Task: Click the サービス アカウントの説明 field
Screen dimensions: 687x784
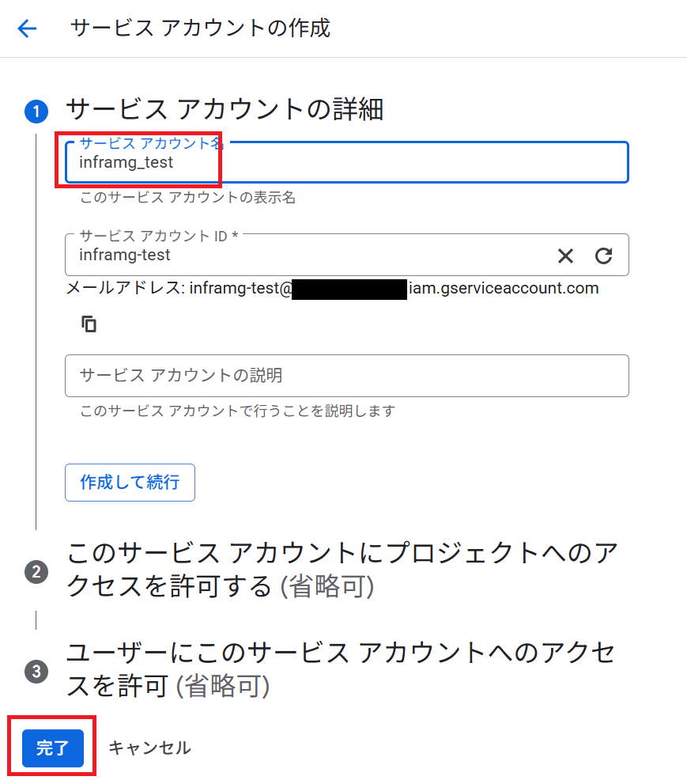Action: [x=347, y=376]
